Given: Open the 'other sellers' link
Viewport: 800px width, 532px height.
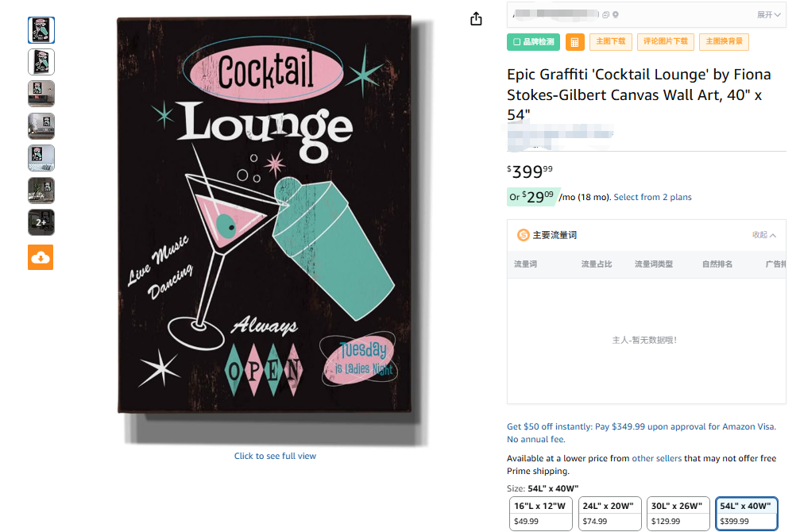Looking at the screenshot, I should point(656,458).
